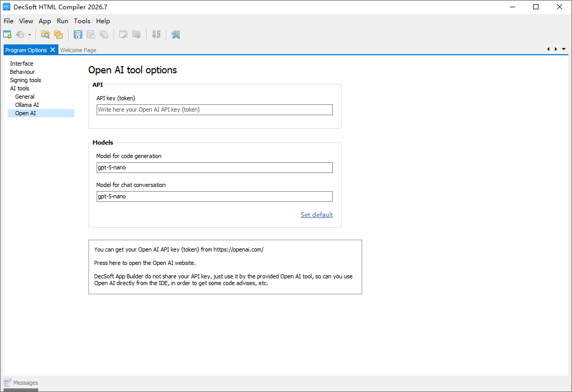
Task: Open Ollama AI options
Action: [x=27, y=105]
